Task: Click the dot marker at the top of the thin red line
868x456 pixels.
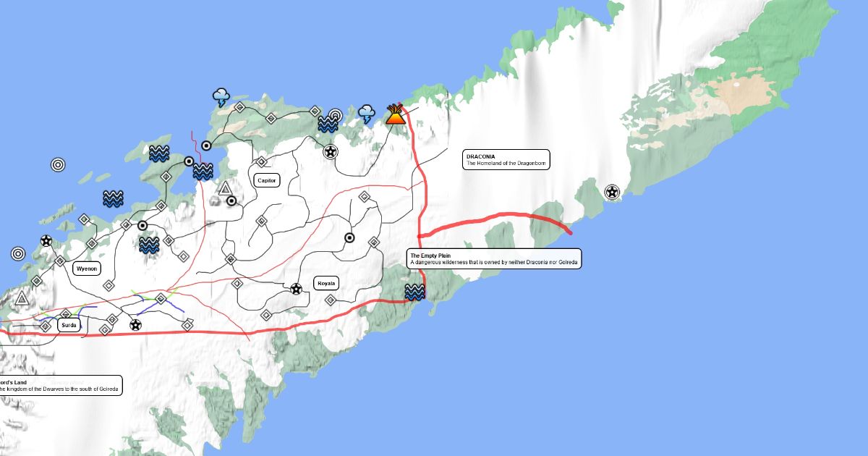Action: [206, 145]
